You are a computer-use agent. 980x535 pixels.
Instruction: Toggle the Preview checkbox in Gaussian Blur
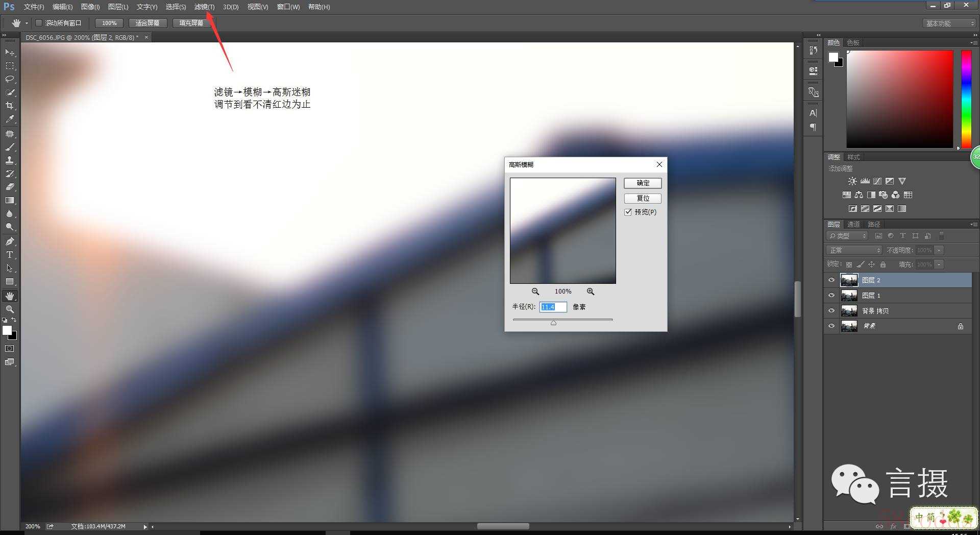click(628, 212)
